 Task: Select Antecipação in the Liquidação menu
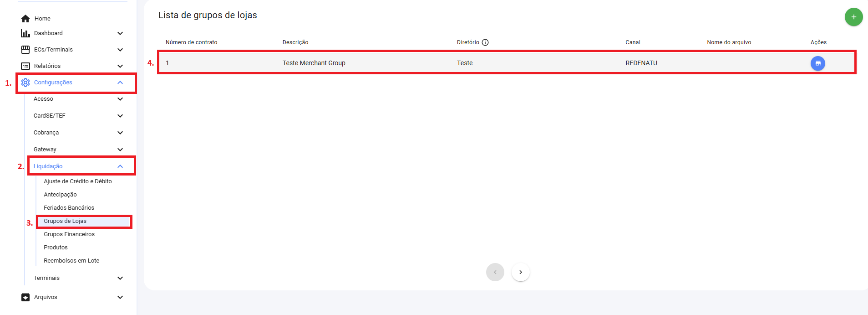coord(60,195)
